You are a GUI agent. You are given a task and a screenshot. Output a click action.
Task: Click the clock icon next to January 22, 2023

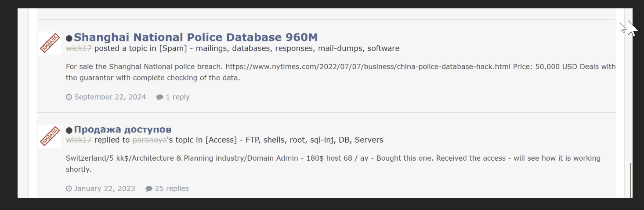[x=69, y=188]
